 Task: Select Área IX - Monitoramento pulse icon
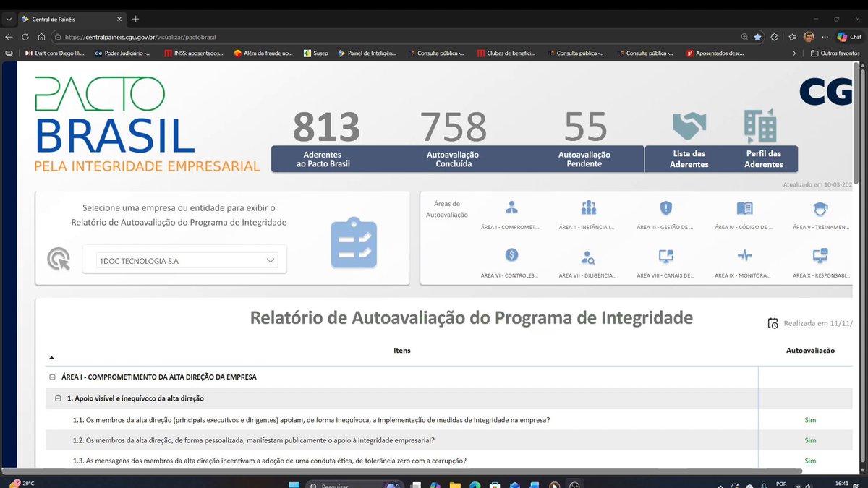(x=744, y=256)
